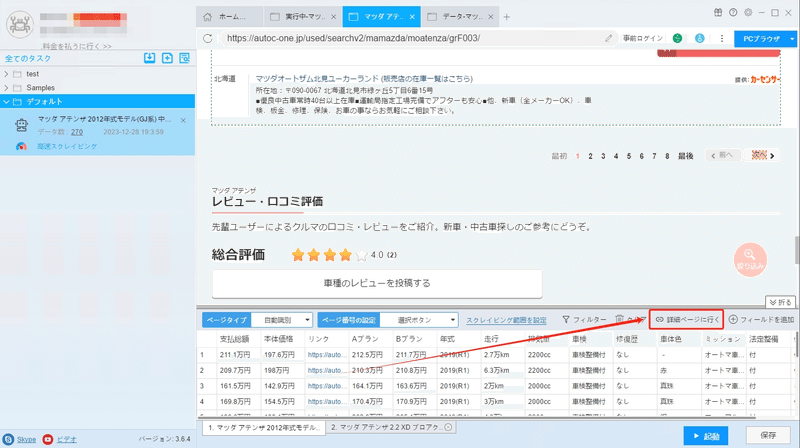Collapse the data panel with 折る button

(780, 302)
